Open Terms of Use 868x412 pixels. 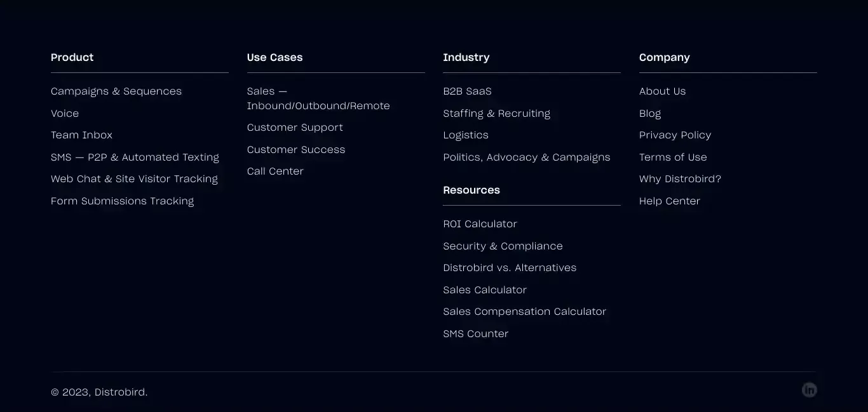point(673,157)
